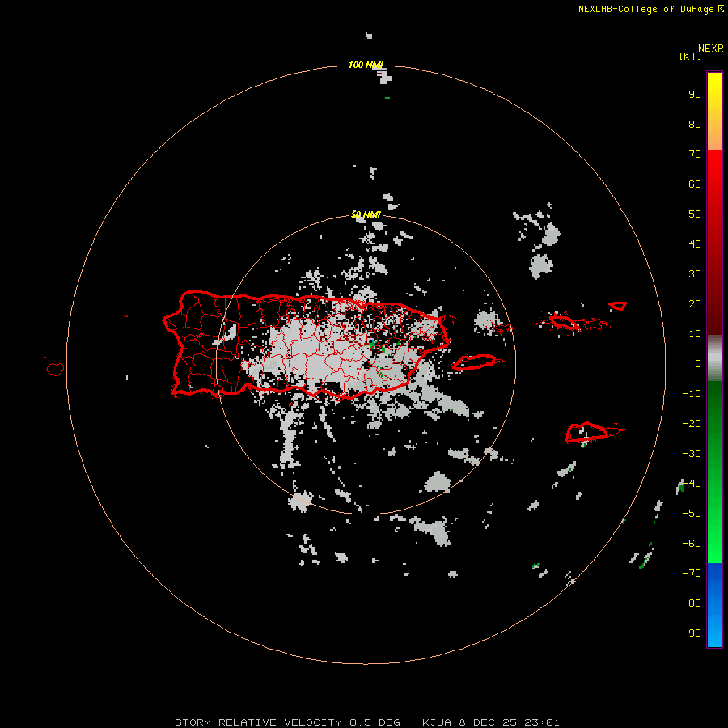Click the gray zero-velocity segment of color bar
Screen dimensions: 728x728
coord(714,358)
